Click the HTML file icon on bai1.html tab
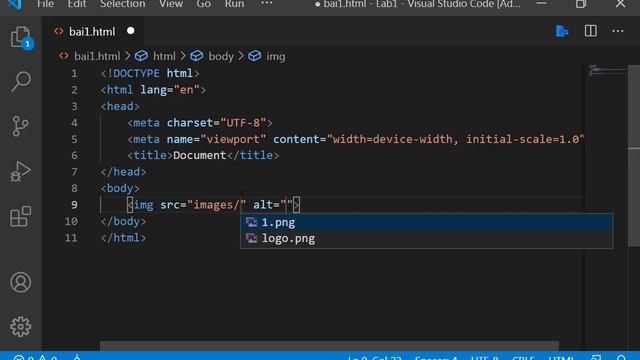 [59, 31]
